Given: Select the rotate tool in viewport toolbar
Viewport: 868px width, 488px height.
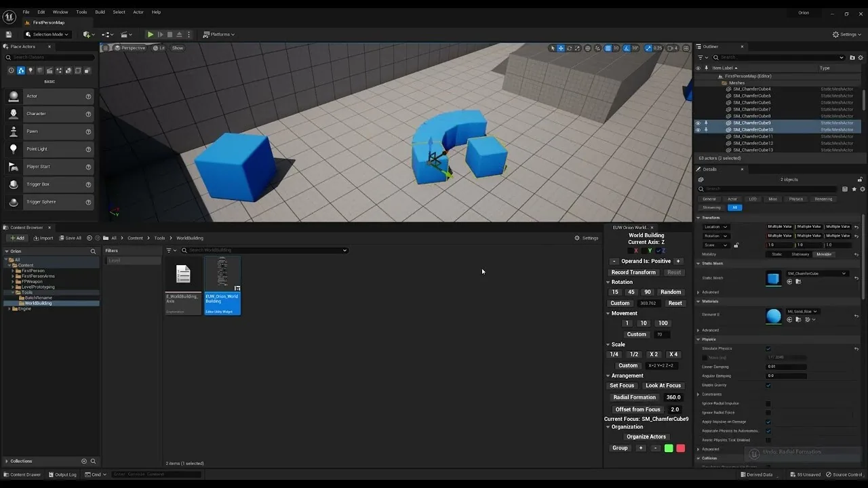Looking at the screenshot, I should (569, 48).
